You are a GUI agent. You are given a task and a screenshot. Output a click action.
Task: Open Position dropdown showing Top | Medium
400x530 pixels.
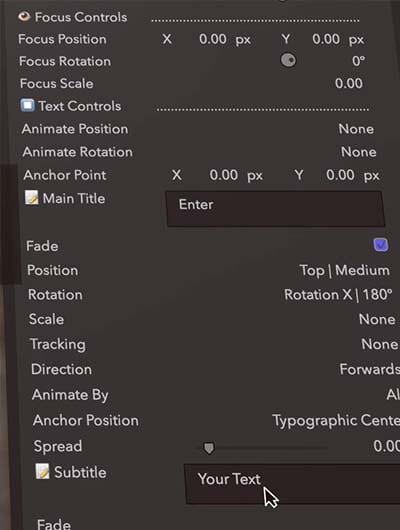[345, 270]
